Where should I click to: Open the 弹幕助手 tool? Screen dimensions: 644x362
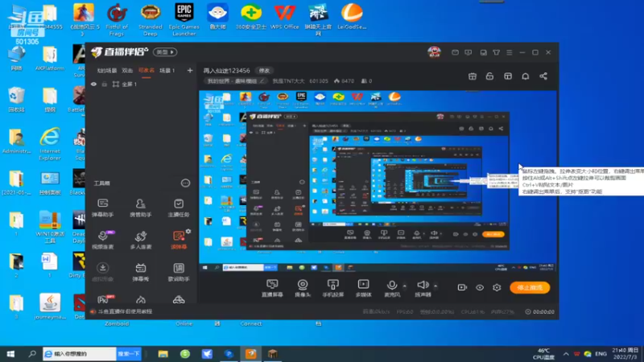click(103, 208)
